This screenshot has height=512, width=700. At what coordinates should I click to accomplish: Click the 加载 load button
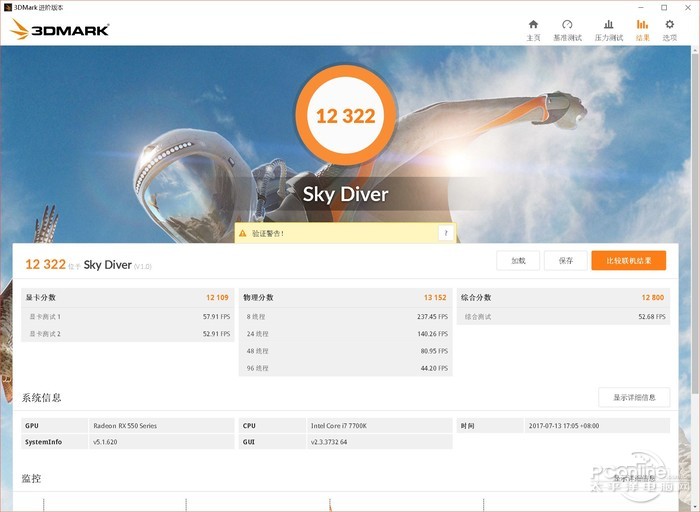tap(518, 261)
